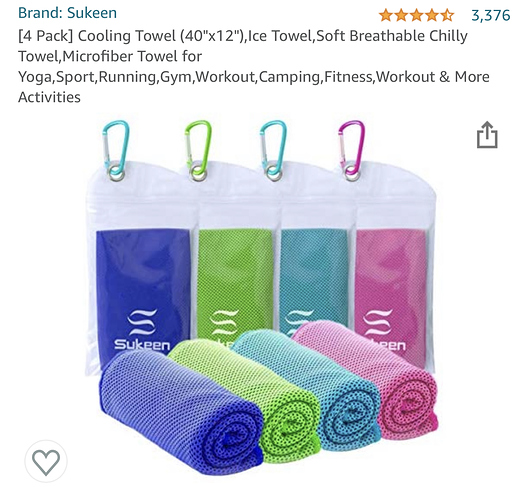Open the Brand: Sukeen store link
Viewport: 529px width, 500px height.
tap(67, 13)
